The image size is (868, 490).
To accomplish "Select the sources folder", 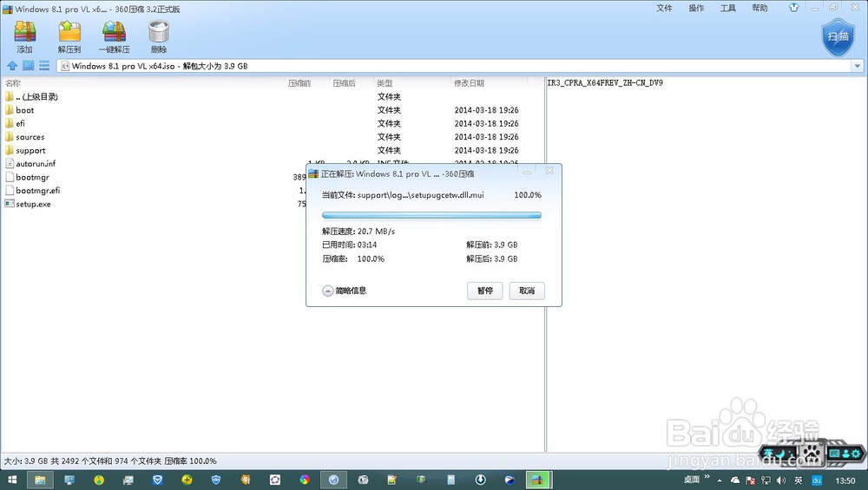I will click(25, 137).
